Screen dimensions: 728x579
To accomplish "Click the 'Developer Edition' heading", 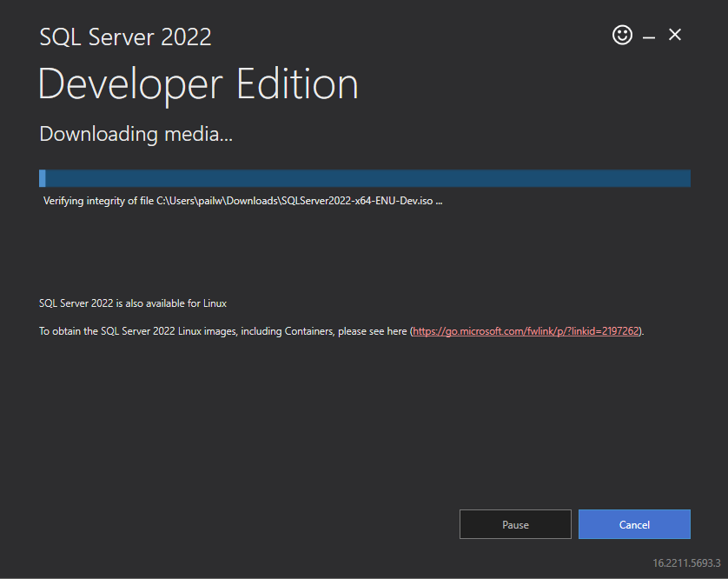I will coord(198,84).
